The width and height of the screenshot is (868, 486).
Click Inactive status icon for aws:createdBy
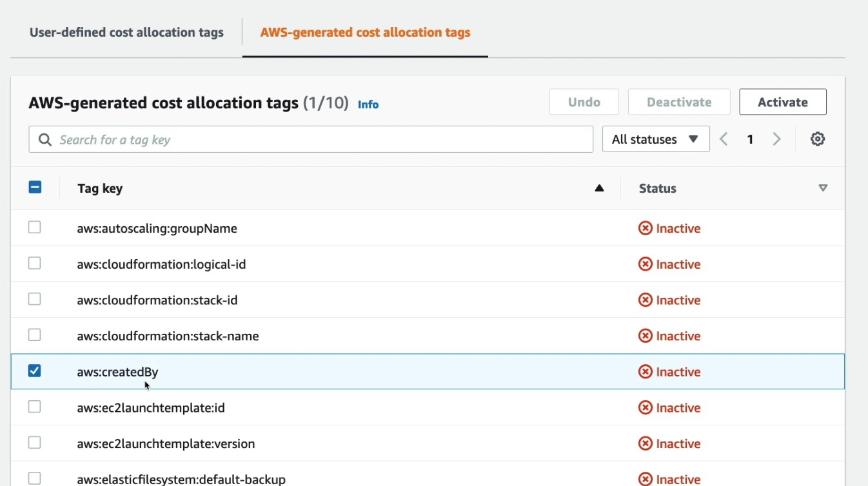[645, 372]
